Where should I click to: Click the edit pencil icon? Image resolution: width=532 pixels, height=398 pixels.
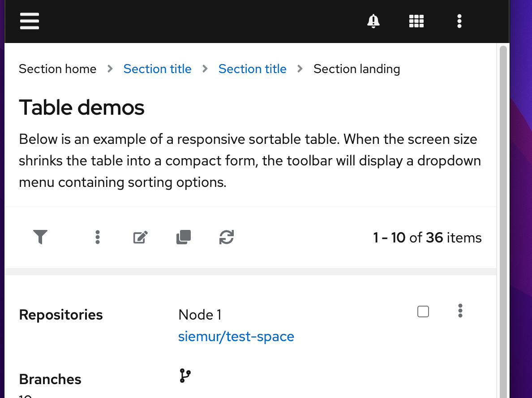tap(141, 237)
